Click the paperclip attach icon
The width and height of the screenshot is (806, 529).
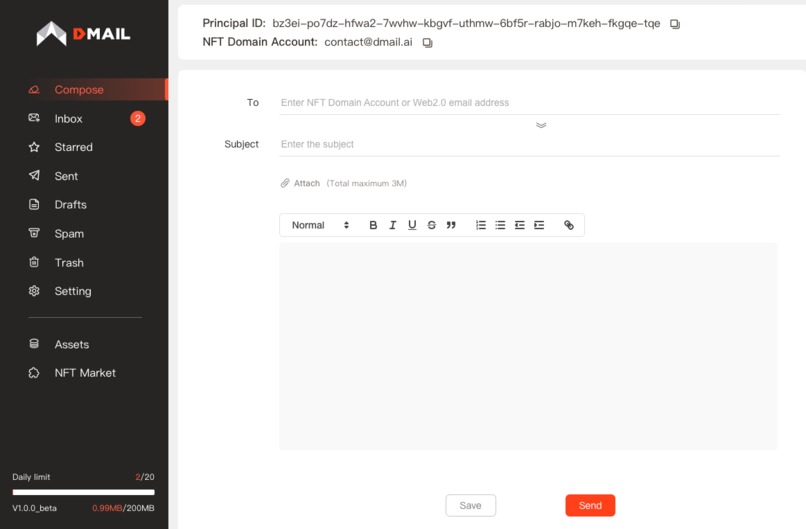click(285, 183)
